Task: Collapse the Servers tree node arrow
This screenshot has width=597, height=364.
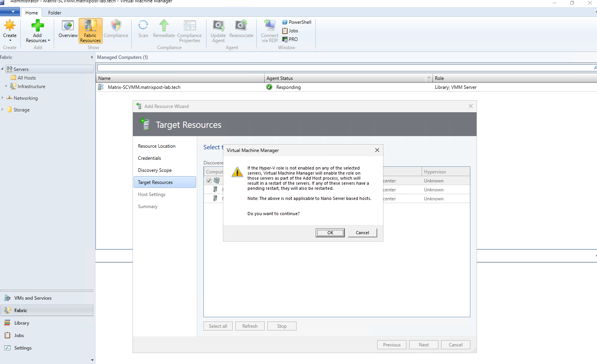Action: [x=2, y=69]
